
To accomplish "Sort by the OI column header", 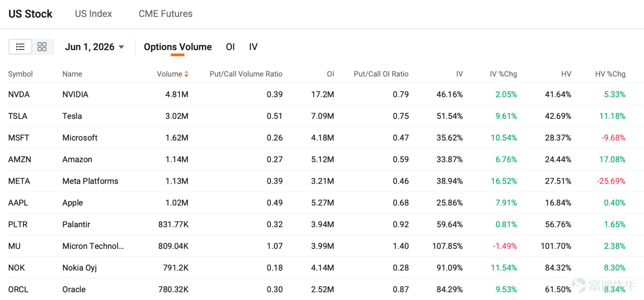I will (x=330, y=74).
